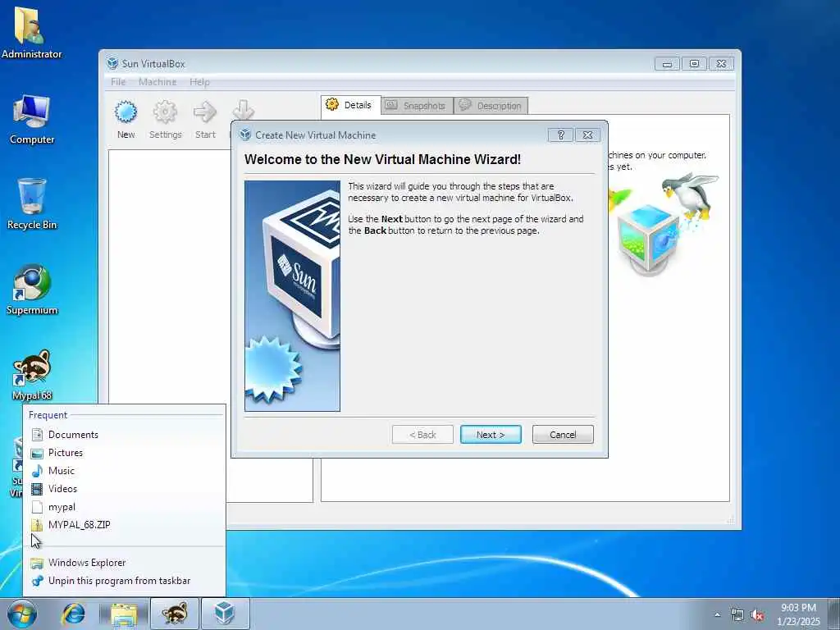Image resolution: width=840 pixels, height=630 pixels.
Task: Click the Sun VirtualBox wizard artwork image
Action: (x=292, y=295)
